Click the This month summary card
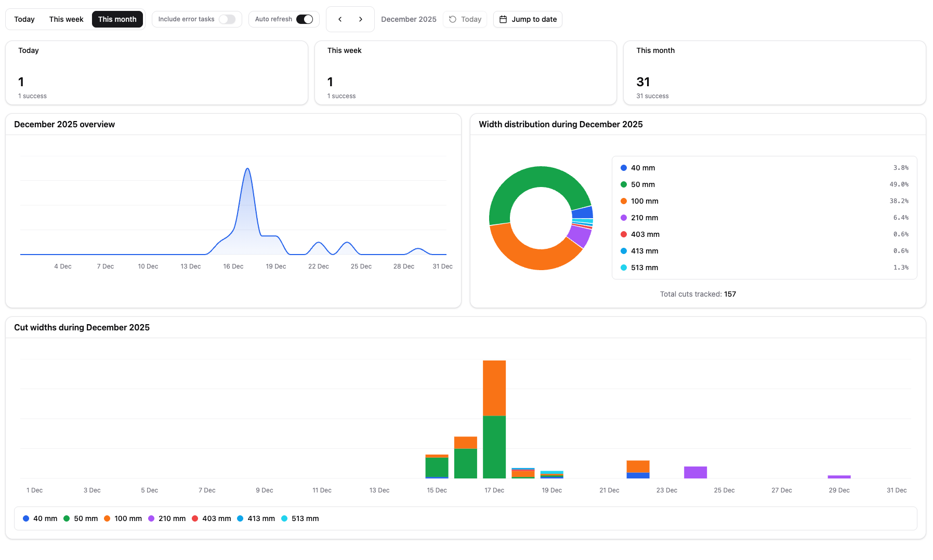933x560 pixels. [774, 73]
